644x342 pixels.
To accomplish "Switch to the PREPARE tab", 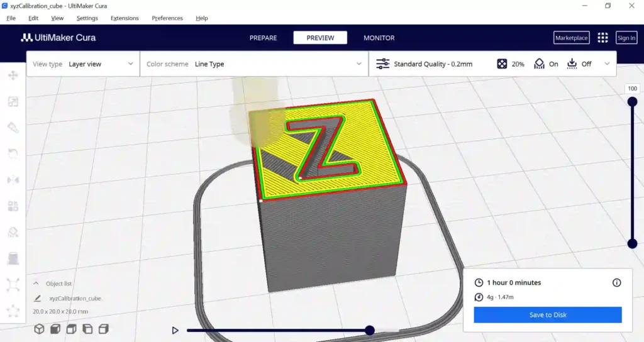I will tap(264, 38).
